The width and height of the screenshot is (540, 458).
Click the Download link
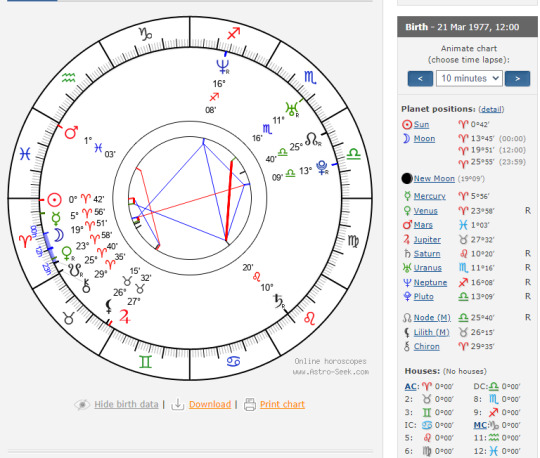(210, 404)
